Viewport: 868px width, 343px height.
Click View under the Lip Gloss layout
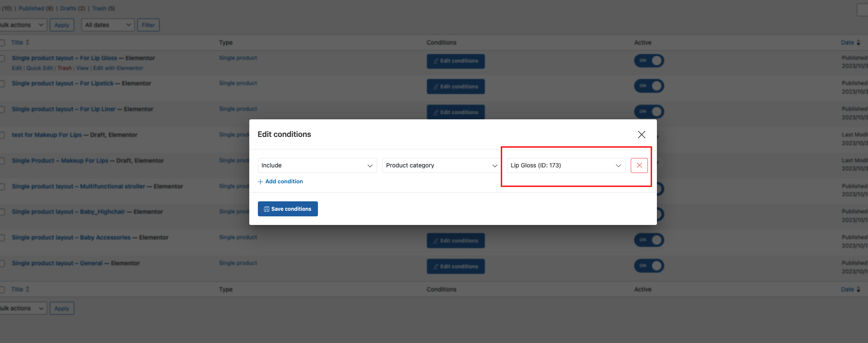(x=82, y=68)
